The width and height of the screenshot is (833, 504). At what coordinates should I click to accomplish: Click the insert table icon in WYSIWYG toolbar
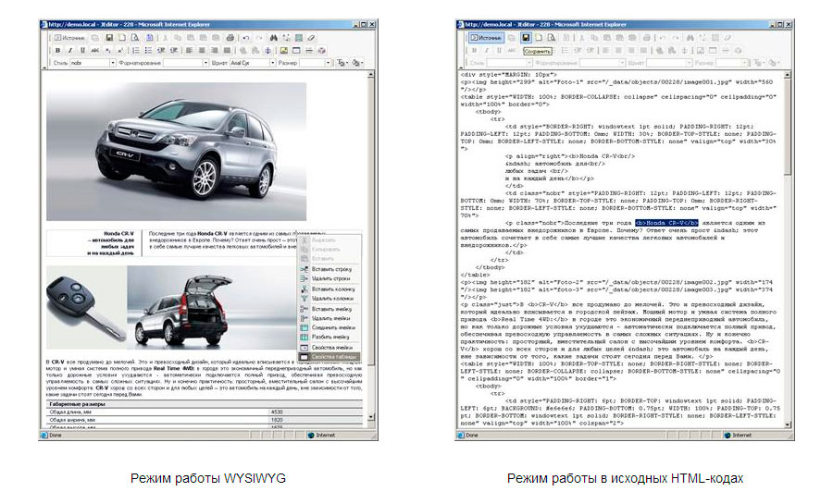pos(296,50)
